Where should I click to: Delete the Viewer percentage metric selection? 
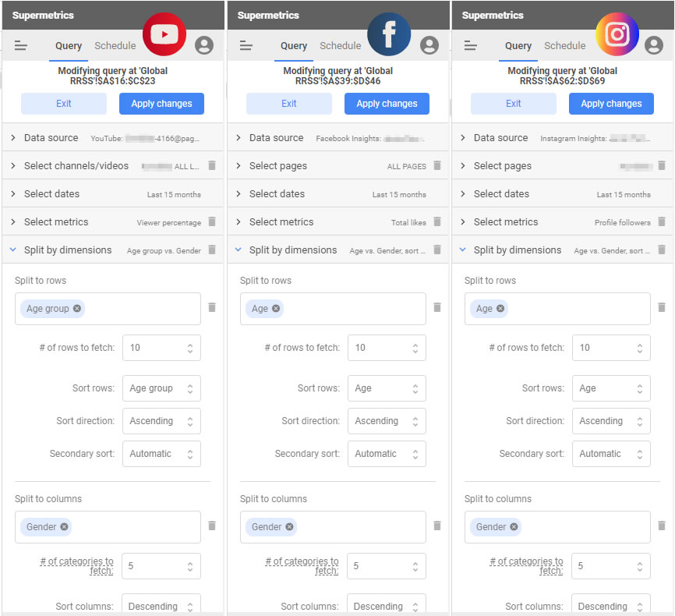point(212,221)
